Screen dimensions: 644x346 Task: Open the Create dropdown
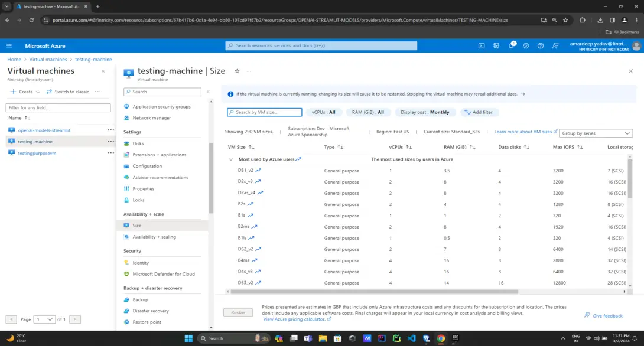(x=25, y=92)
